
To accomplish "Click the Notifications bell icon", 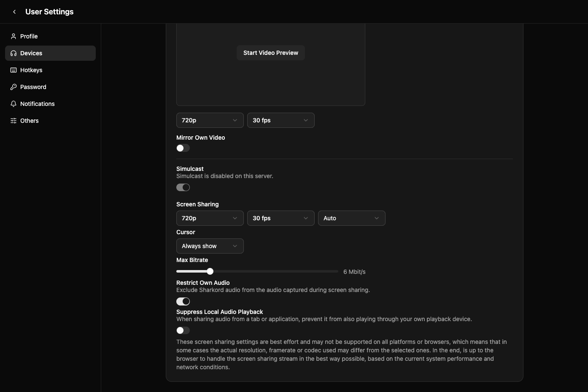I will click(13, 104).
